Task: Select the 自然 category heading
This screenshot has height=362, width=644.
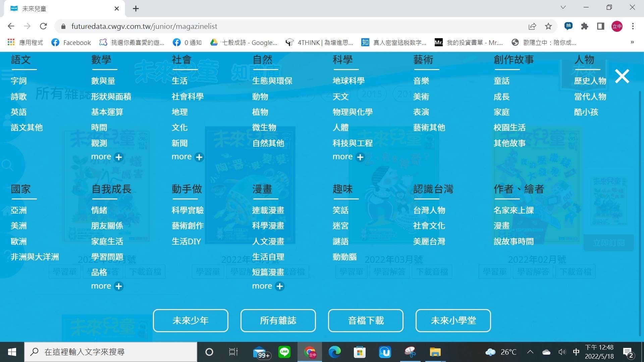Action: coord(262,60)
